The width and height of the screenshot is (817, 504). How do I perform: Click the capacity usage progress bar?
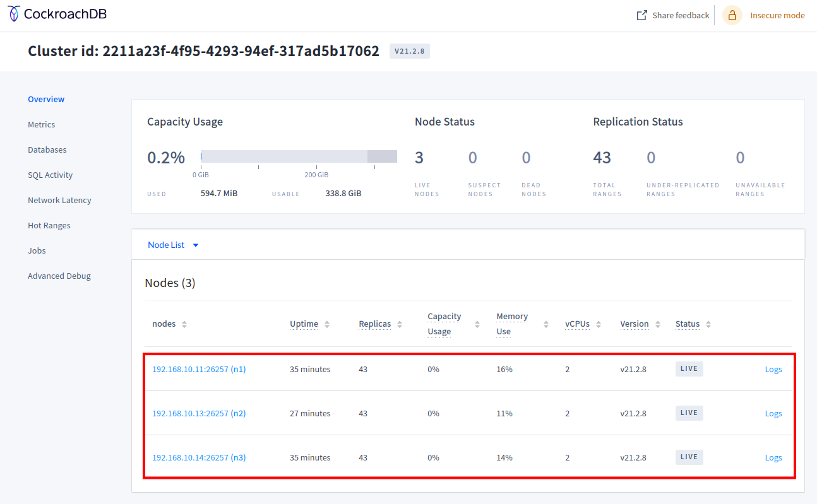click(x=299, y=156)
